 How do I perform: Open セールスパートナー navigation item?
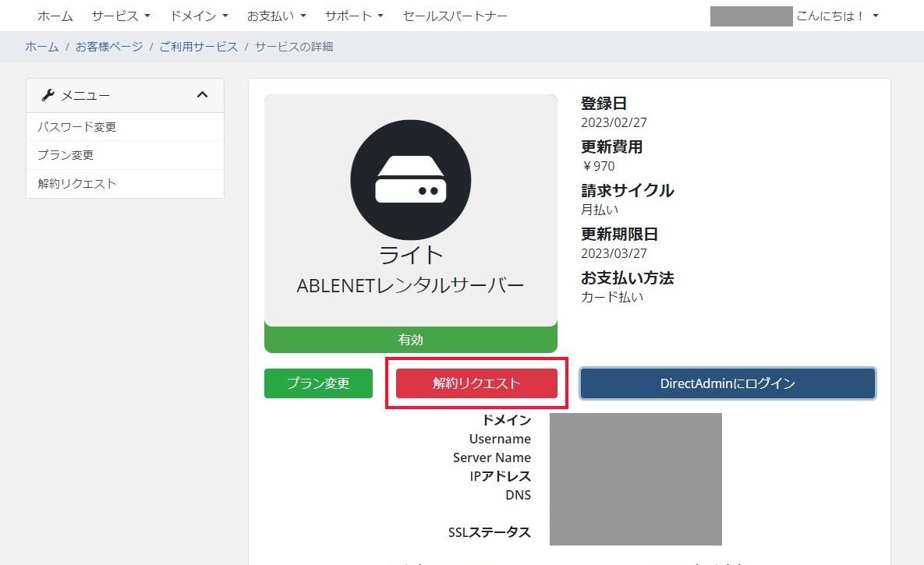(x=455, y=16)
